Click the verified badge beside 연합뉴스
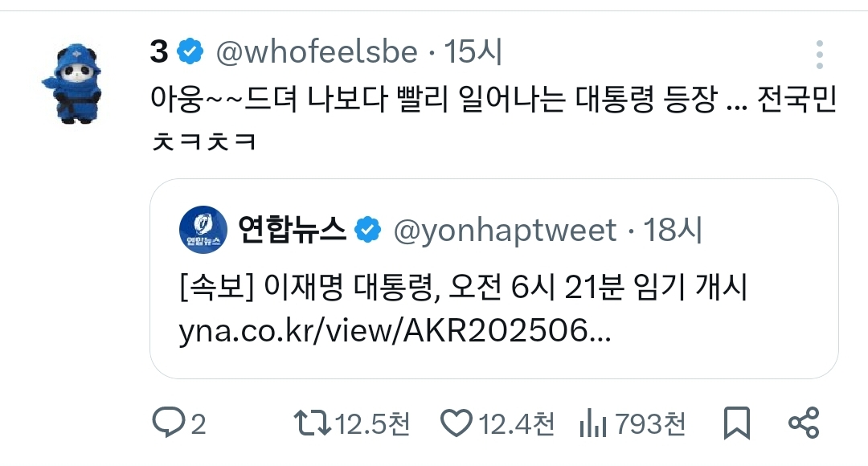Viewport: 868px width, 466px height. point(367,230)
